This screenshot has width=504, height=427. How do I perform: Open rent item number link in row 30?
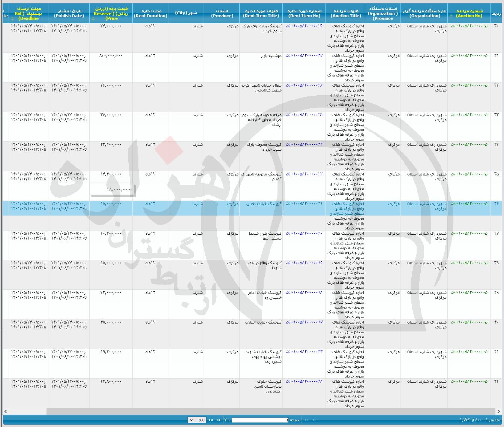click(x=304, y=26)
